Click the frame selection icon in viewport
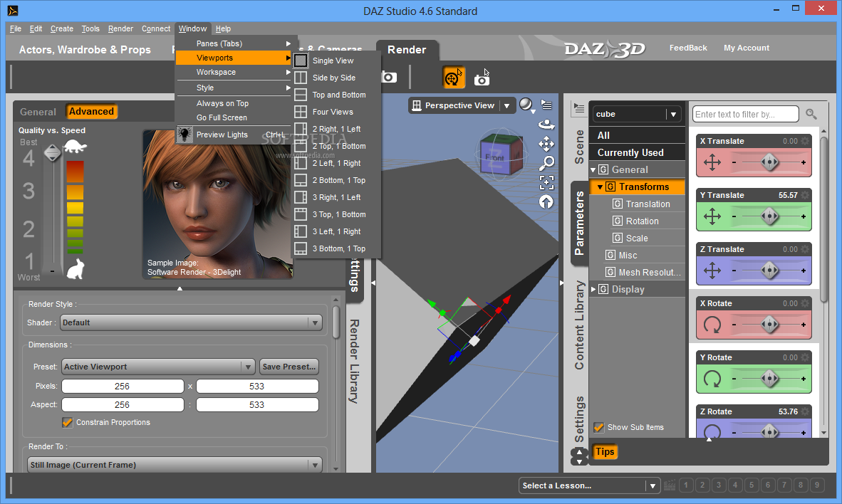Image resolution: width=842 pixels, height=504 pixels. point(546,182)
